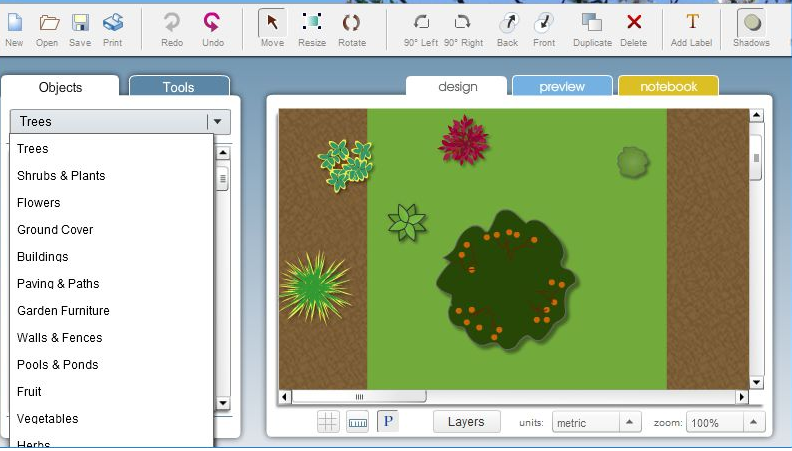Viewport: 792px width, 451px height.
Task: Open the zoom 100% dropdown
Action: [754, 422]
